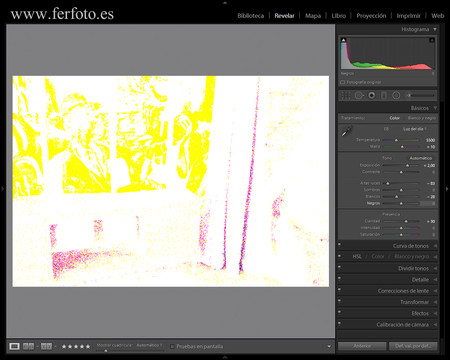The height and width of the screenshot is (360, 450).
Task: Select the Spot Removal tool
Action: click(359, 96)
